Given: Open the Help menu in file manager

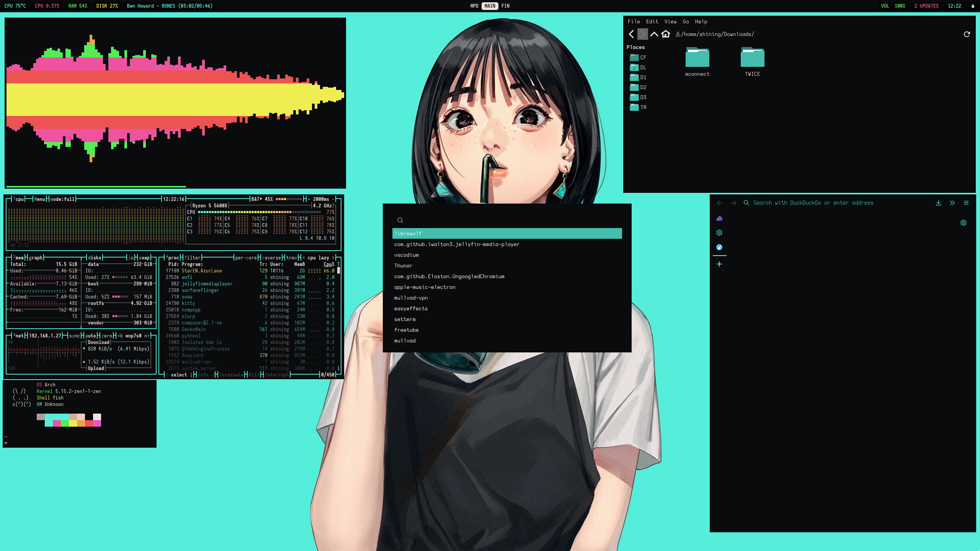Looking at the screenshot, I should [x=701, y=21].
